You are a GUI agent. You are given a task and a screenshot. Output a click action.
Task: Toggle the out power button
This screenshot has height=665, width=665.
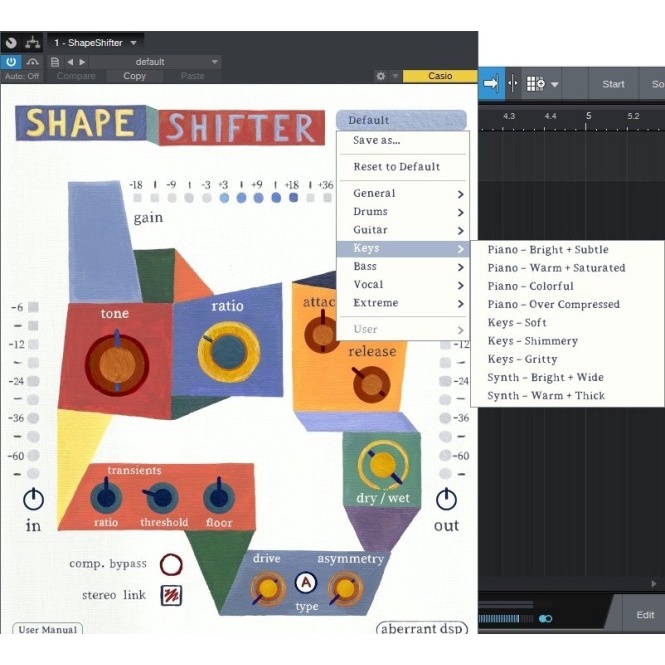(446, 499)
